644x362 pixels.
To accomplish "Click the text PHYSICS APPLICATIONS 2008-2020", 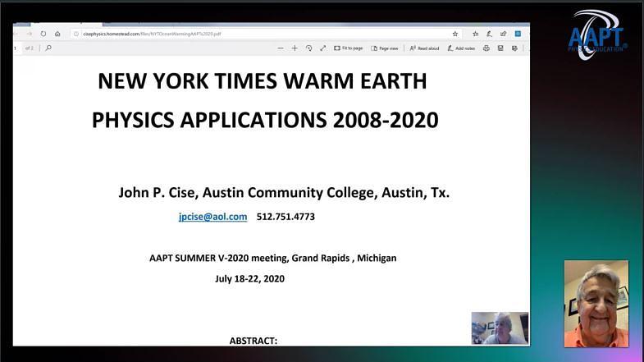I will tap(265, 120).
